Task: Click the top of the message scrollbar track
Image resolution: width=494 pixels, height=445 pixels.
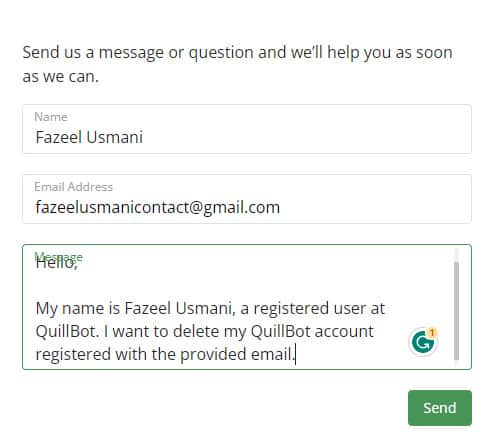Action: [456, 255]
